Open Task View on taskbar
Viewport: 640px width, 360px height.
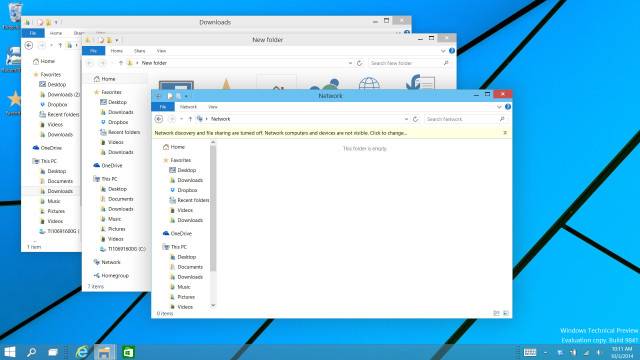[x=53, y=352]
